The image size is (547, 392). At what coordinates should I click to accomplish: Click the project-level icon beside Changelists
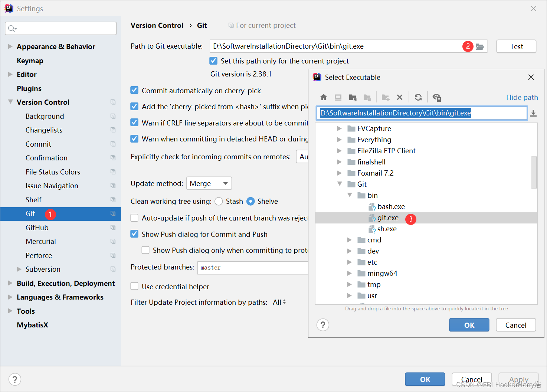(x=113, y=130)
